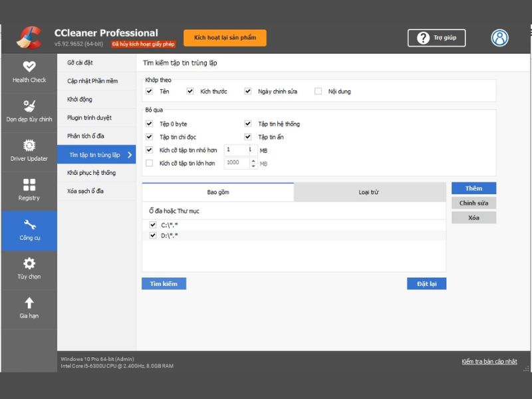532x399 pixels.
Task: Click the Đặt lại reset button
Action: tap(426, 283)
